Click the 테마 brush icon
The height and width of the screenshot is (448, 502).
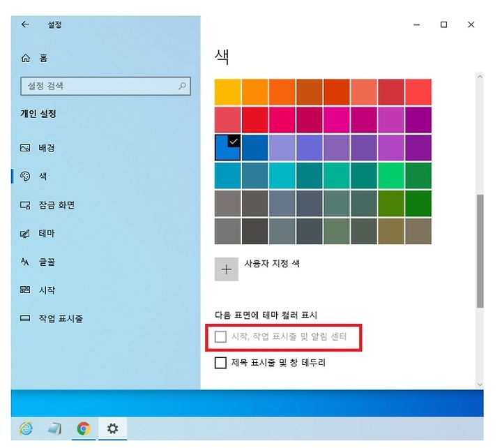pos(25,233)
